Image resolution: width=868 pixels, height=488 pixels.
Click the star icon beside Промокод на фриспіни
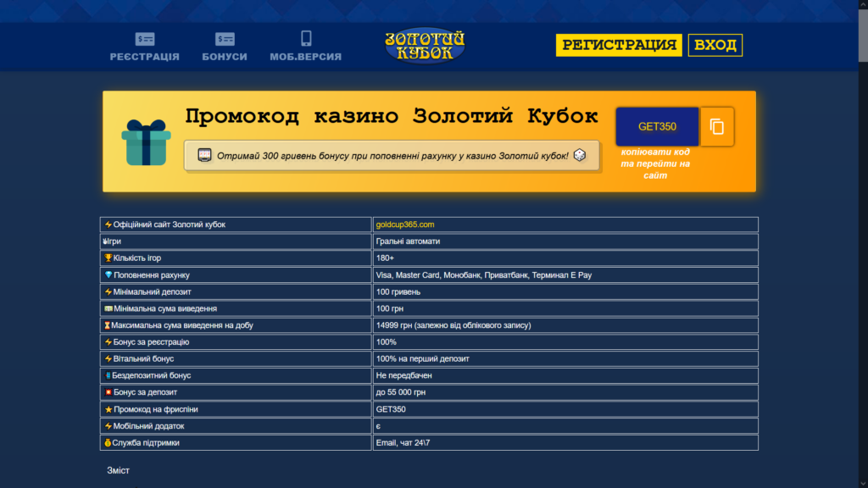pyautogui.click(x=108, y=409)
